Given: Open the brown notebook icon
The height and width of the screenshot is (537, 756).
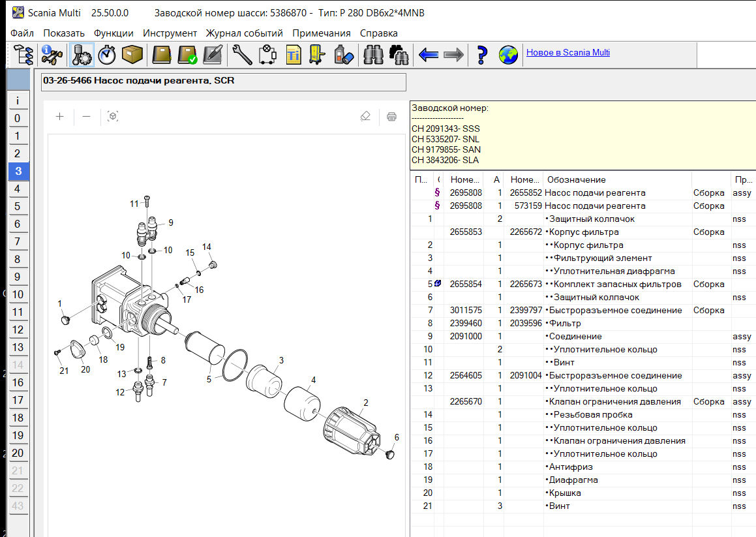Looking at the screenshot, I should (x=162, y=55).
